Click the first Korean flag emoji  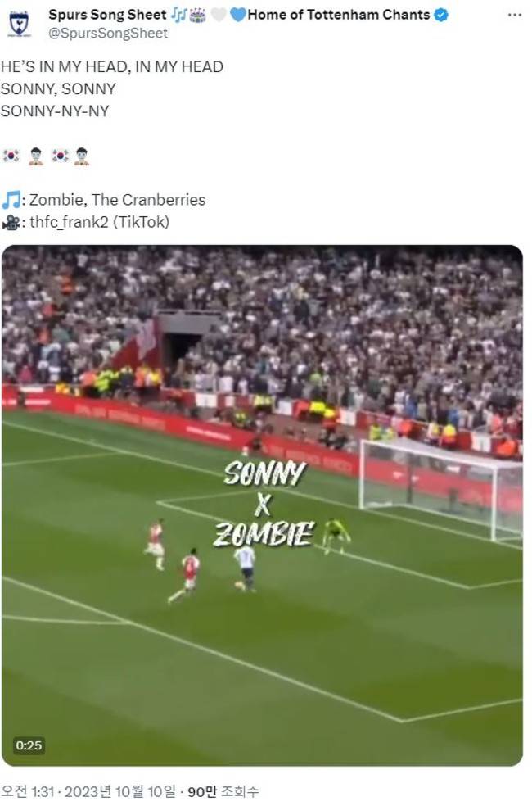point(11,156)
